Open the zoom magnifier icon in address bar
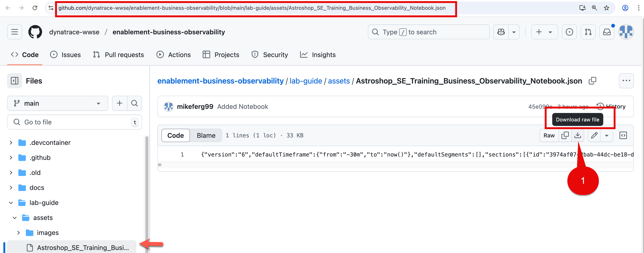 595,8
